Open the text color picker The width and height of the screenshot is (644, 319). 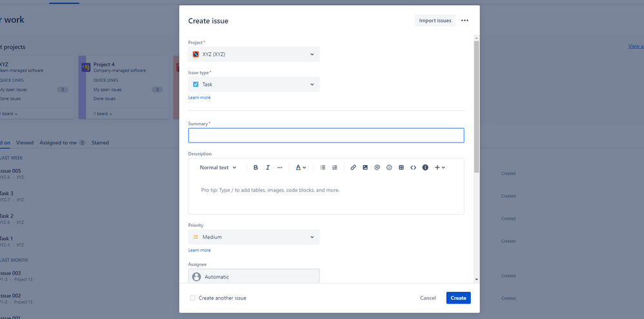click(x=301, y=168)
